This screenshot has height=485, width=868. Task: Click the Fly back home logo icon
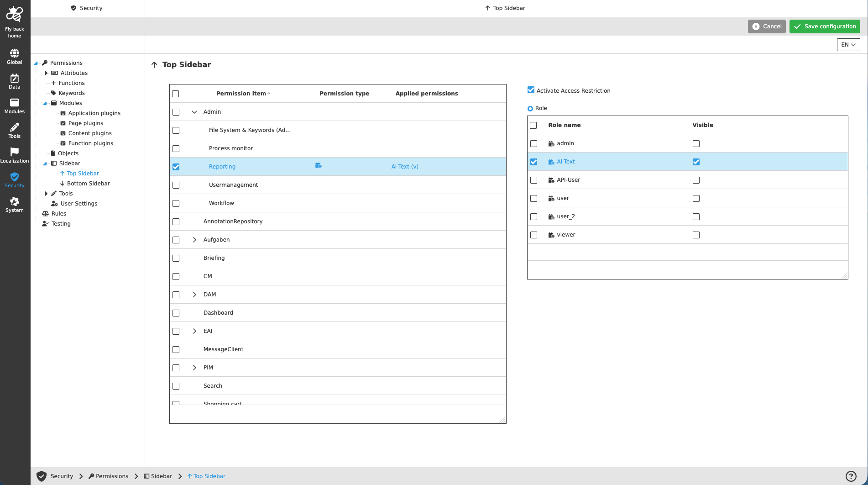[x=14, y=14]
